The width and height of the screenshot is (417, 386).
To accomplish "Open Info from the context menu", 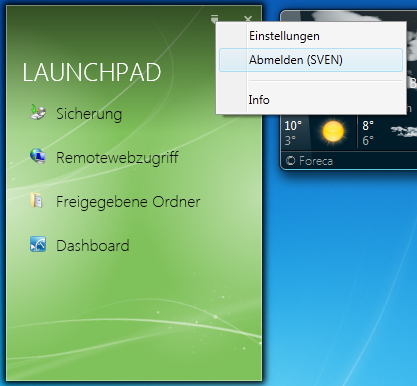I will click(311, 100).
